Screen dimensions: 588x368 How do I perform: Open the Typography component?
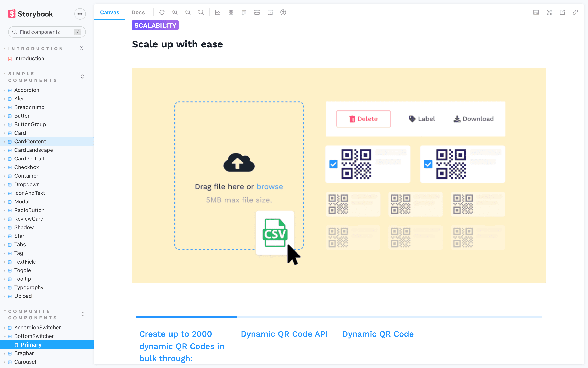(29, 287)
